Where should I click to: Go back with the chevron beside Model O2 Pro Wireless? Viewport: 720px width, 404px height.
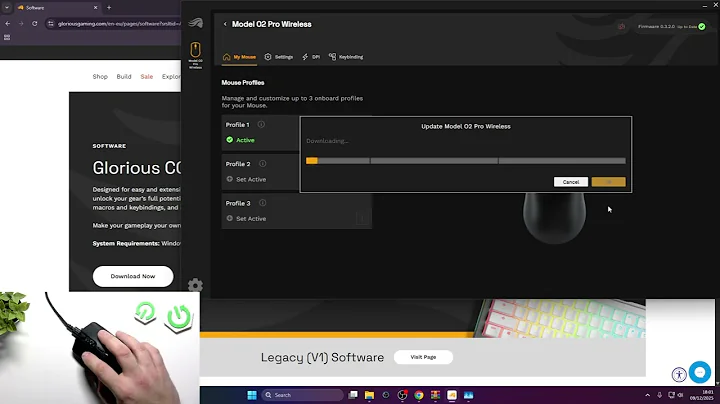pos(225,24)
